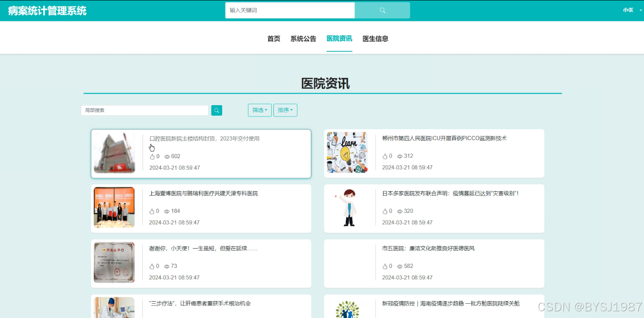
Task: Click the group photo thumbnail of 上海壹博医院
Action: pyautogui.click(x=114, y=207)
